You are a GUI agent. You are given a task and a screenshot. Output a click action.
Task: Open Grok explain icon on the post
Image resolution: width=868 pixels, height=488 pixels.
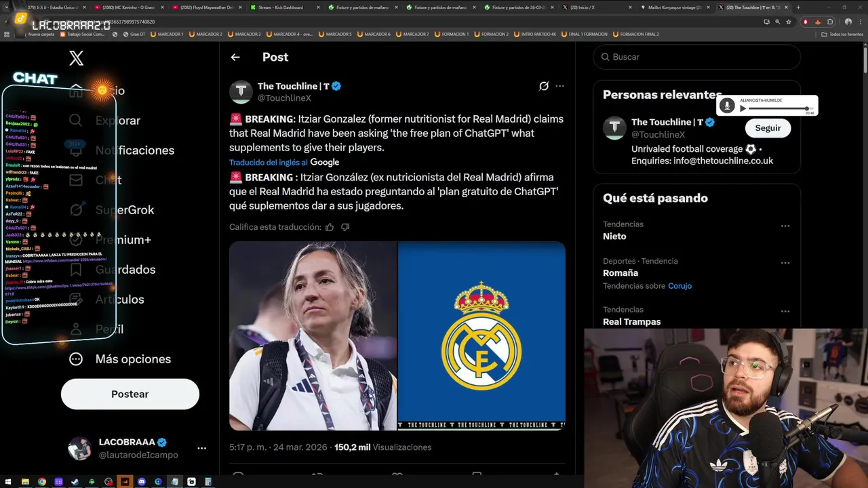pyautogui.click(x=544, y=86)
